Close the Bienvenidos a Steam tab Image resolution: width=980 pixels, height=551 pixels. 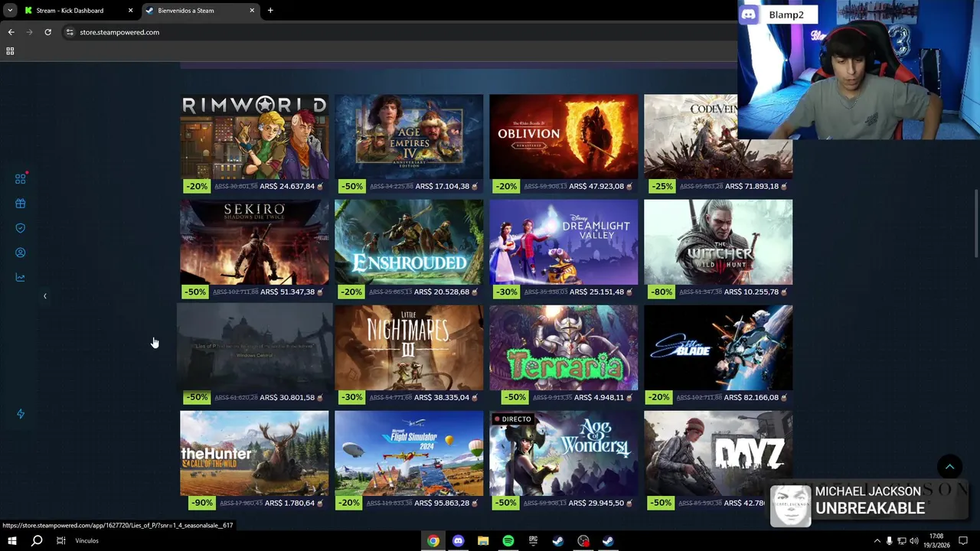pyautogui.click(x=252, y=11)
